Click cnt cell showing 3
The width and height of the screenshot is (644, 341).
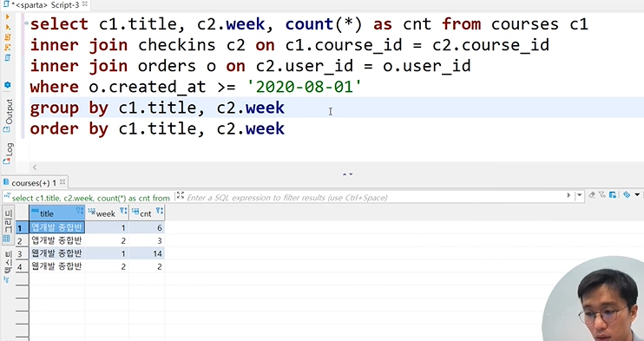(x=147, y=240)
